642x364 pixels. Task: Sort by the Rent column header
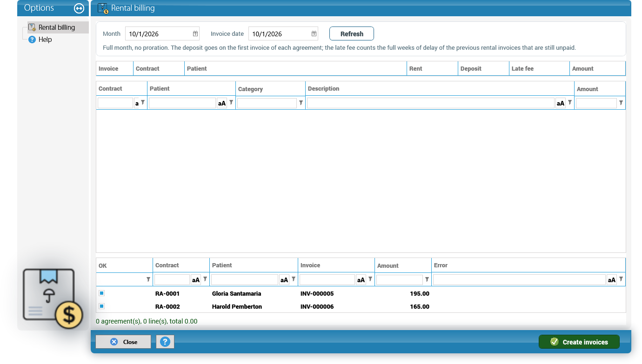pos(432,68)
